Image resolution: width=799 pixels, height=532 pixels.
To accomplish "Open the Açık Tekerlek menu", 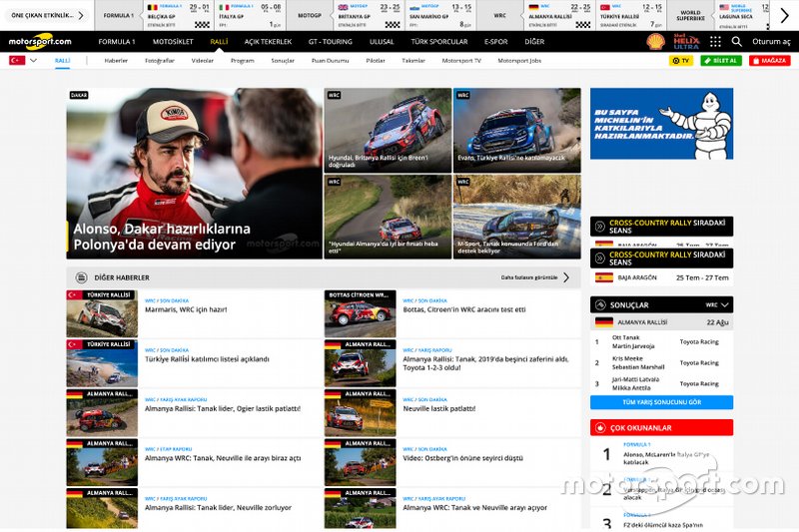I will (x=268, y=42).
